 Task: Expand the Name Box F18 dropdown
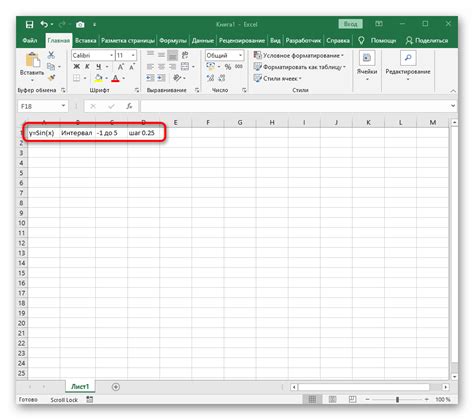[x=63, y=106]
